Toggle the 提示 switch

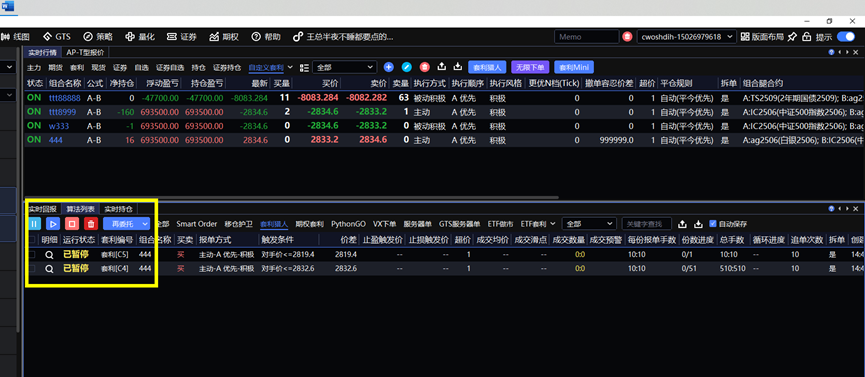click(846, 37)
